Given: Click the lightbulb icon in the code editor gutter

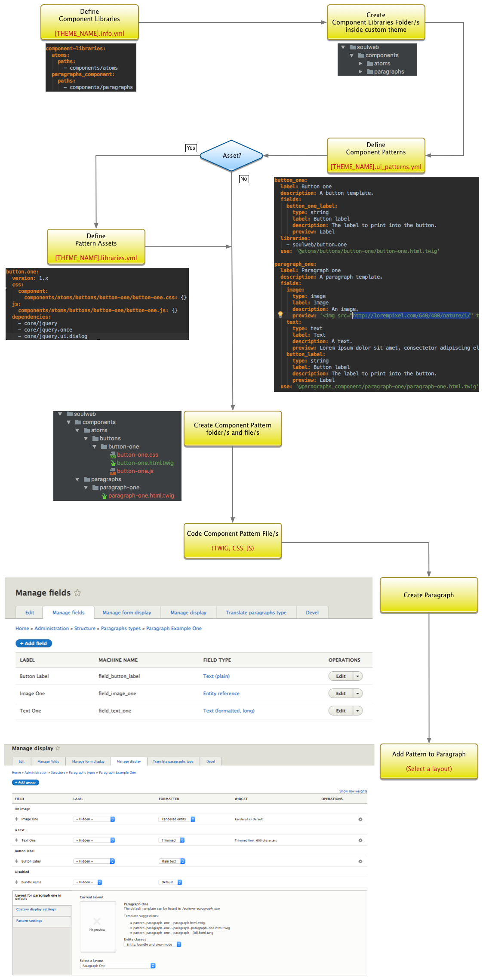Looking at the screenshot, I should pos(280,314).
